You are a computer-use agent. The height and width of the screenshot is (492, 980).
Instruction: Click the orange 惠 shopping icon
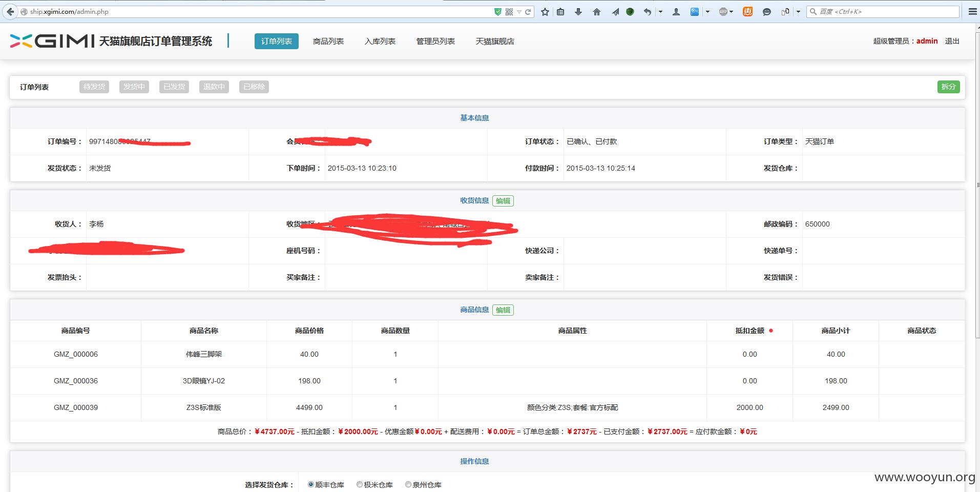pyautogui.click(x=748, y=12)
